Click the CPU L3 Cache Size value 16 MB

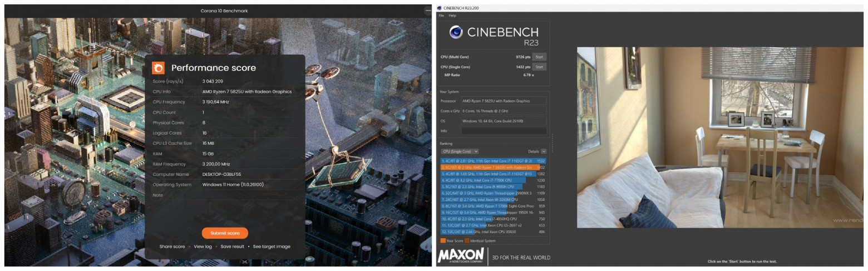tap(208, 143)
